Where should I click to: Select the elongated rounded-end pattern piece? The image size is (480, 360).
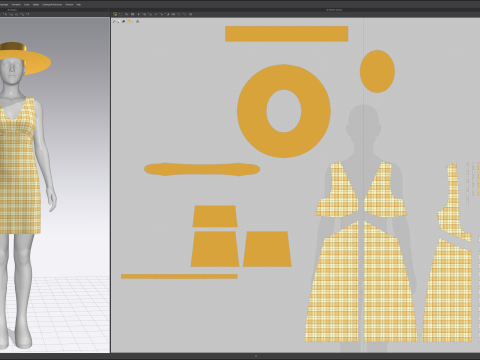[x=202, y=169]
